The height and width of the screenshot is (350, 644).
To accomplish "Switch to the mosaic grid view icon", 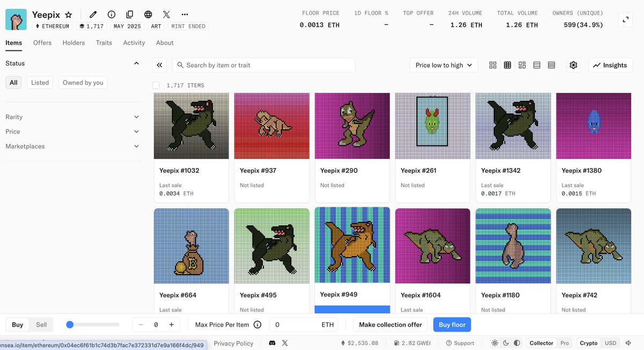I will point(522,65).
